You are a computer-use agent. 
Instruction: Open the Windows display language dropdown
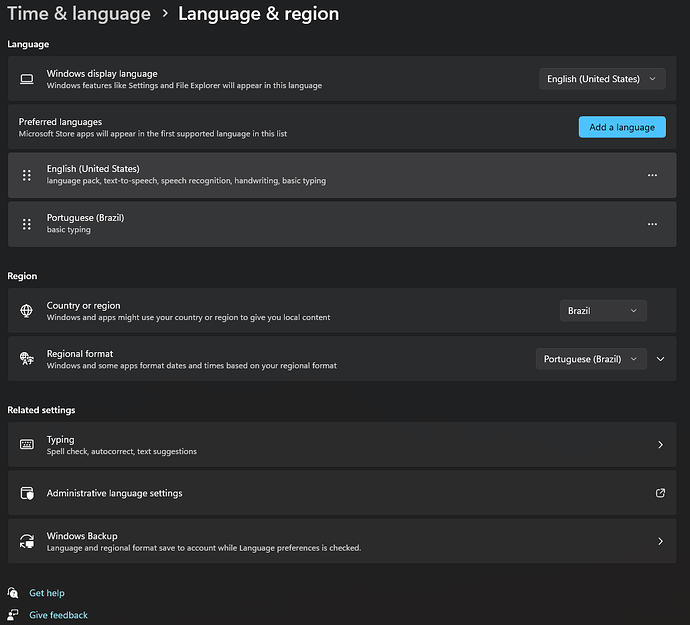[602, 79]
